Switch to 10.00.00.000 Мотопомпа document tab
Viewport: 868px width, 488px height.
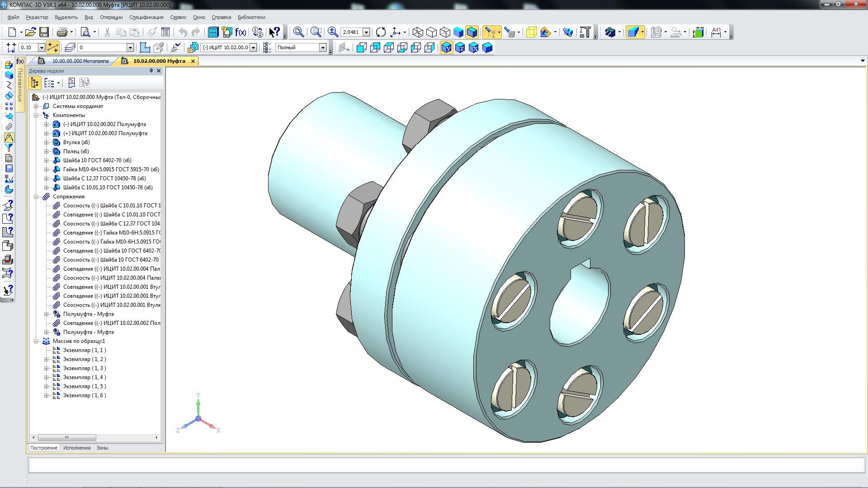point(80,61)
